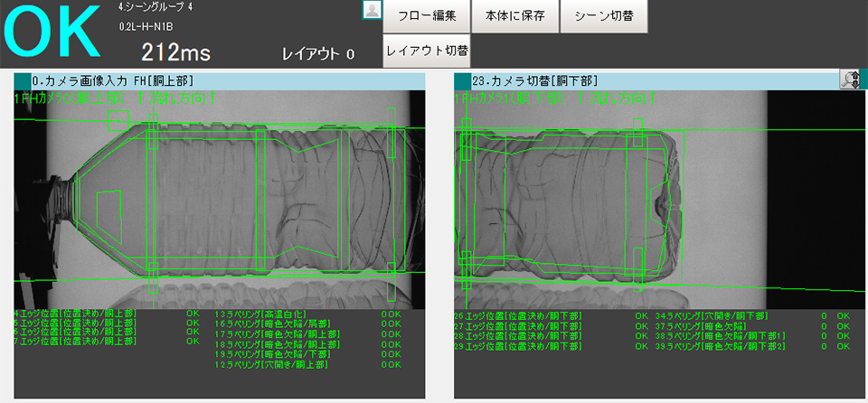
Task: Click OK result beside row 26.エッジ位置
Action: 642,315
